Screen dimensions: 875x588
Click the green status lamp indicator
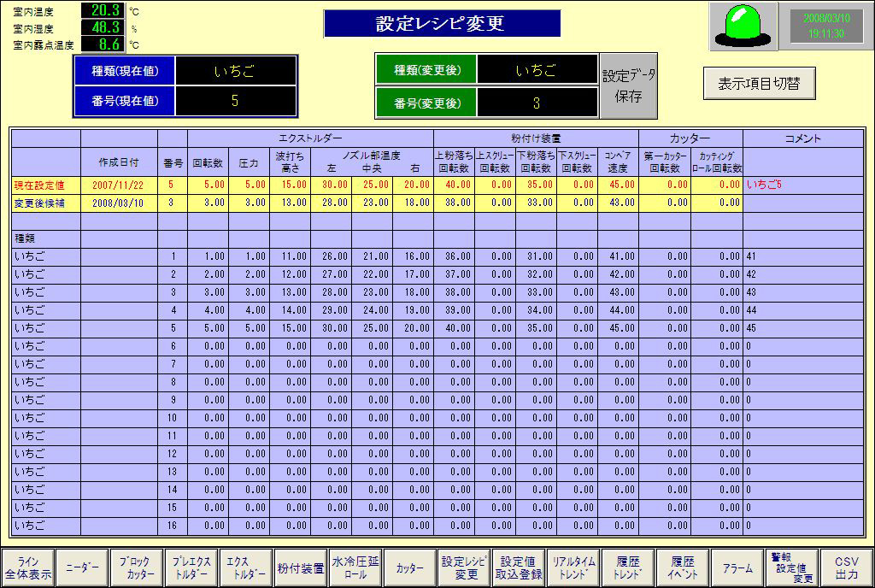click(743, 26)
